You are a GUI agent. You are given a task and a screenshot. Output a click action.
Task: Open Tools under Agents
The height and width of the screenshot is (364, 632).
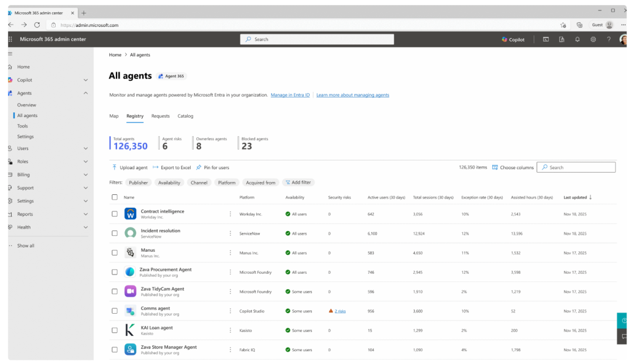click(x=23, y=126)
